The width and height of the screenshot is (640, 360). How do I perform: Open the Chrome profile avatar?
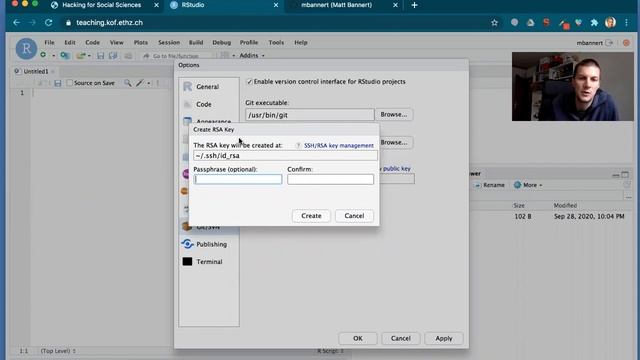pyautogui.click(x=610, y=22)
